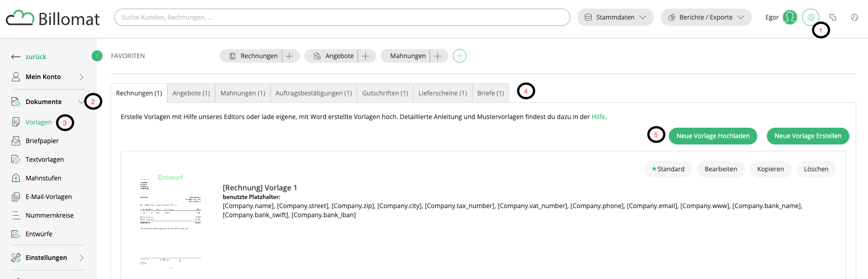
Task: Expand Mein Konto chevron
Action: click(82, 77)
